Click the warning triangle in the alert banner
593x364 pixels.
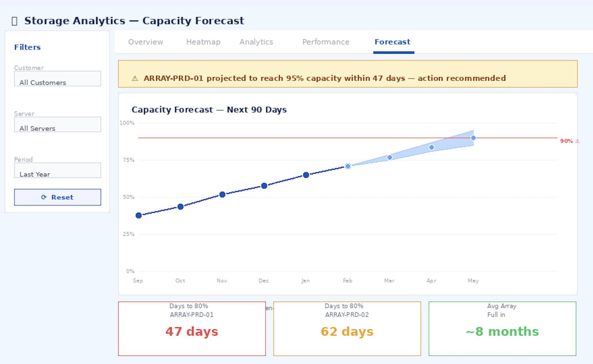pos(135,79)
